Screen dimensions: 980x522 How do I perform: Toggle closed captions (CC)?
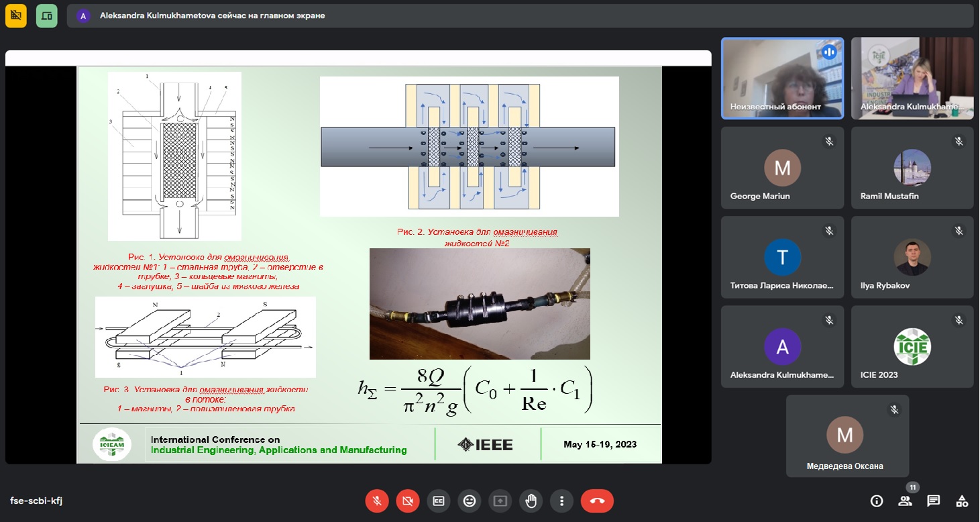click(x=439, y=501)
